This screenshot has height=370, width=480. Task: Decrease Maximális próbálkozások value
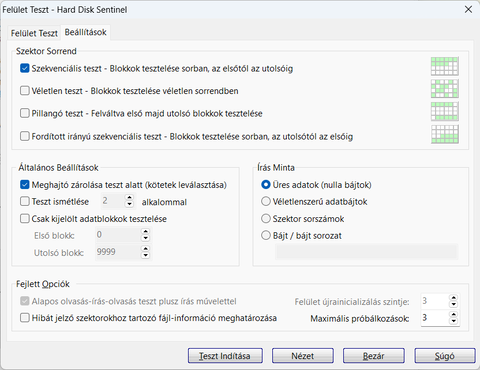[x=453, y=321]
